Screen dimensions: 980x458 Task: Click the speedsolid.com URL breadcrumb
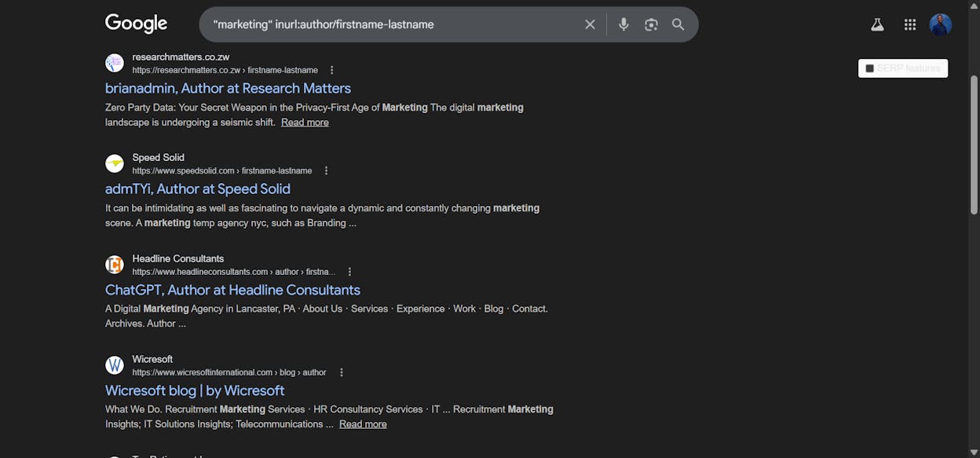point(222,170)
